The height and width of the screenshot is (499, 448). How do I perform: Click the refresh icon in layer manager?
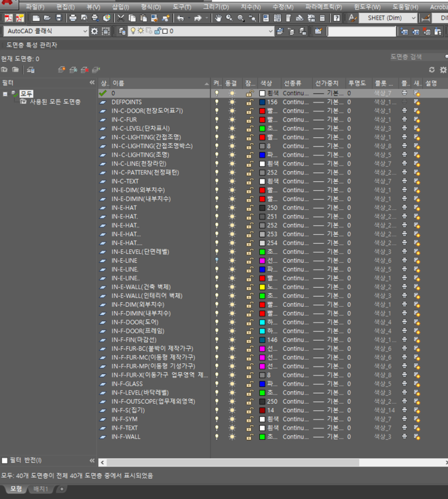(432, 70)
